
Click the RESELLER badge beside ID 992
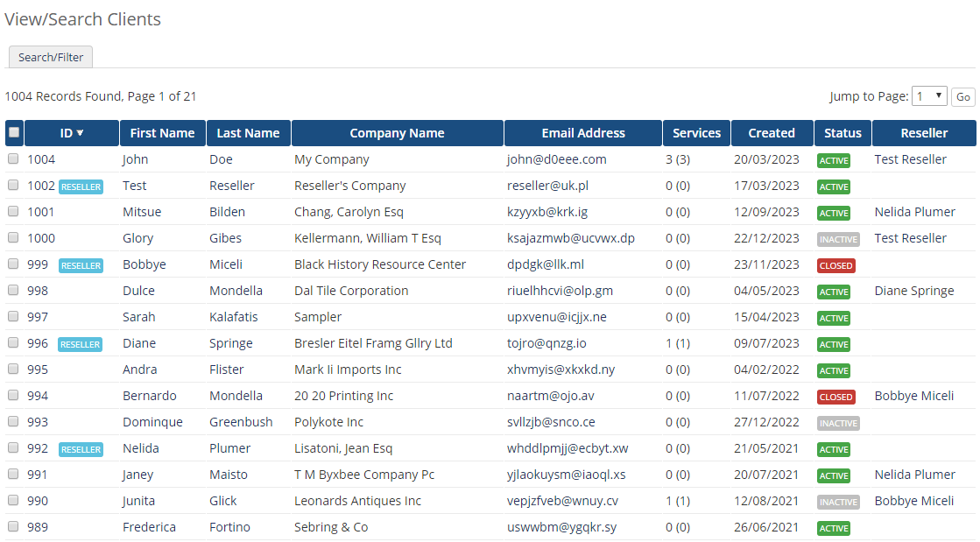80,449
